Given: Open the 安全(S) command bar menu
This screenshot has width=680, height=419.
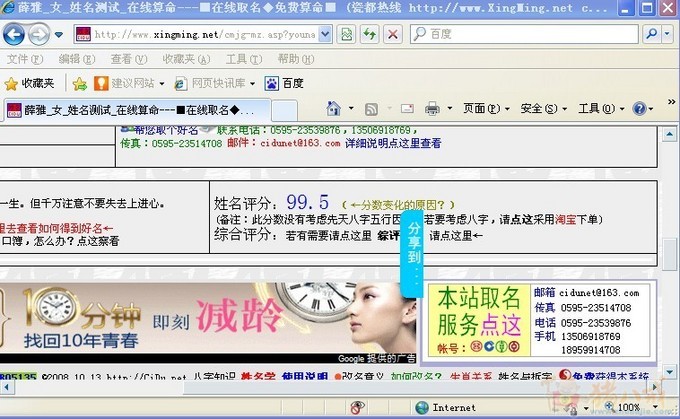Looking at the screenshot, I should tap(544, 108).
